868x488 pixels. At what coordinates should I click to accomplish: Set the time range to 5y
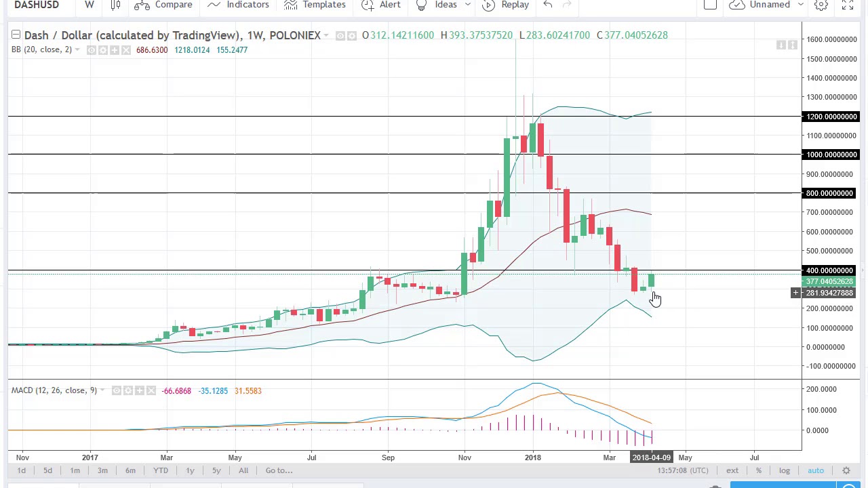pyautogui.click(x=216, y=470)
